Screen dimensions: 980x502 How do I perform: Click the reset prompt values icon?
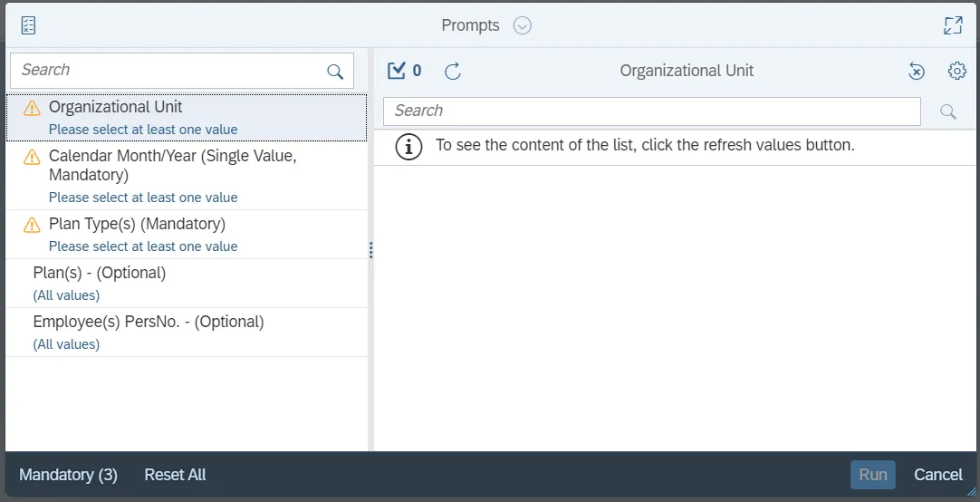tap(917, 71)
